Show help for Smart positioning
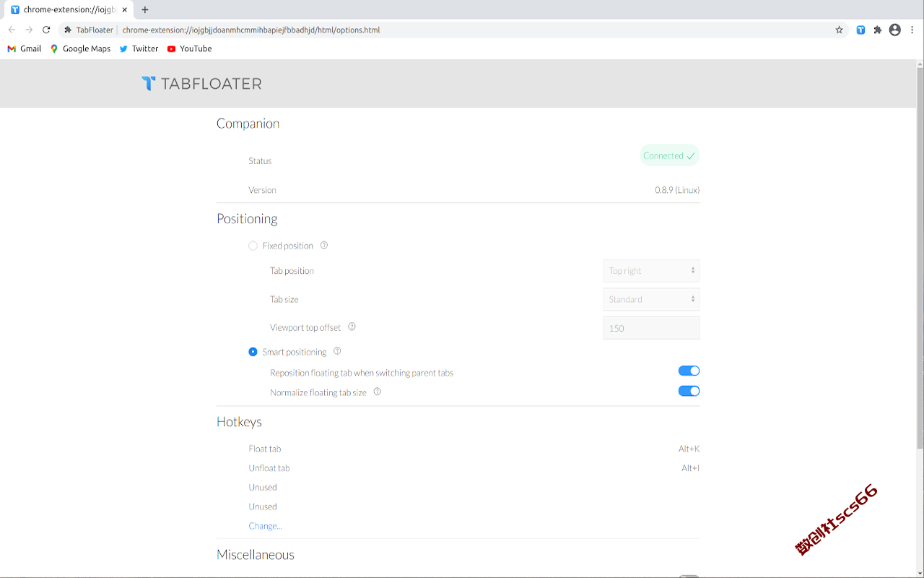This screenshot has width=924, height=578. point(337,351)
